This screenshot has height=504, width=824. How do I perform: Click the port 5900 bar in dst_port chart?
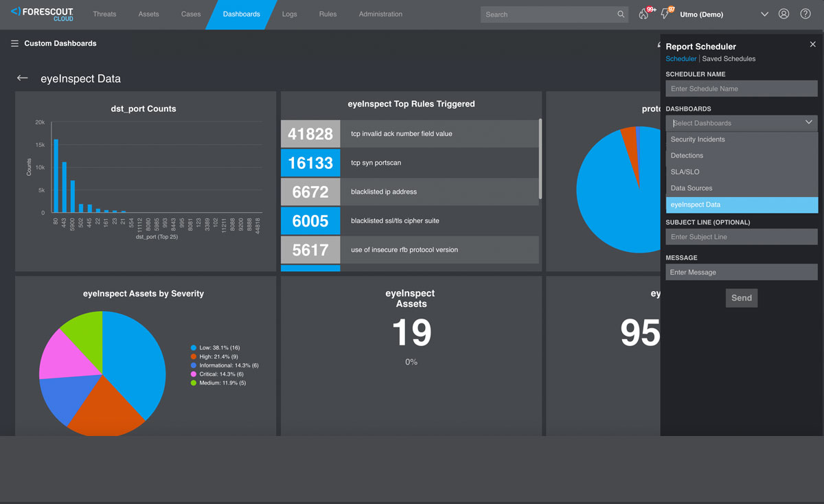[x=73, y=196]
